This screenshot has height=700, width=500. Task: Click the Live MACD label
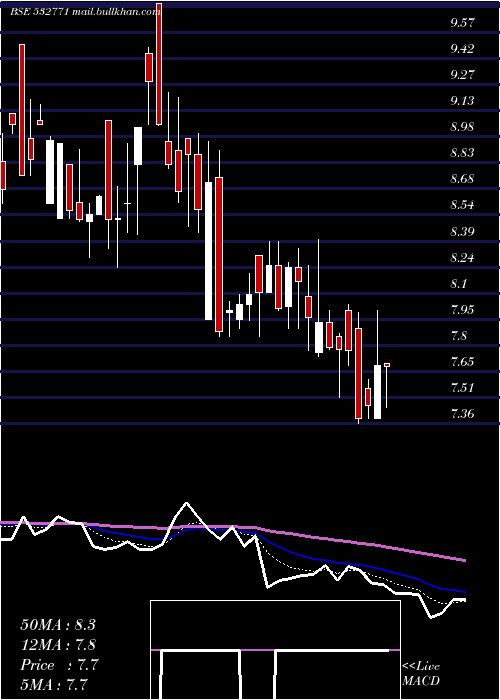tap(421, 673)
